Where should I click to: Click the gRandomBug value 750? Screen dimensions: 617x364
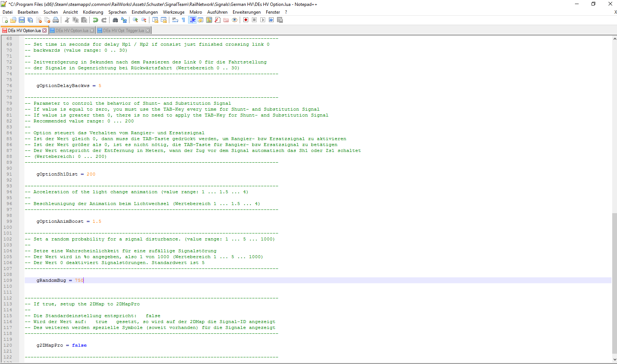(79, 280)
